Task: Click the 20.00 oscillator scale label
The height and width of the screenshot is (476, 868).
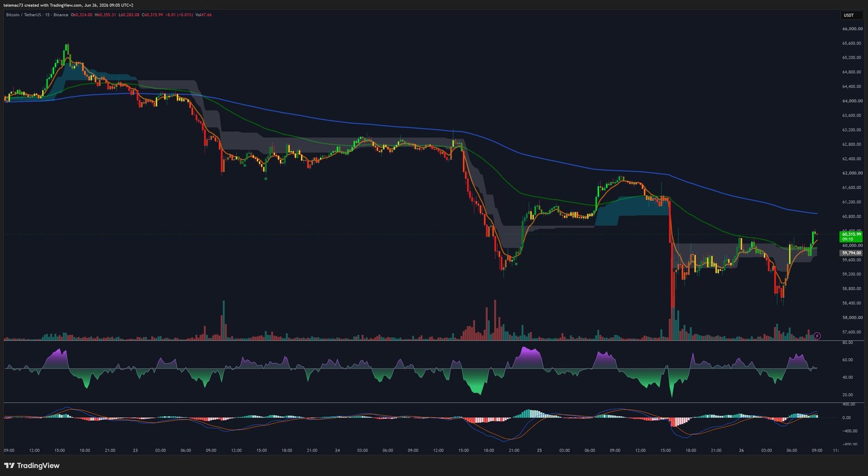Action: (x=848, y=395)
